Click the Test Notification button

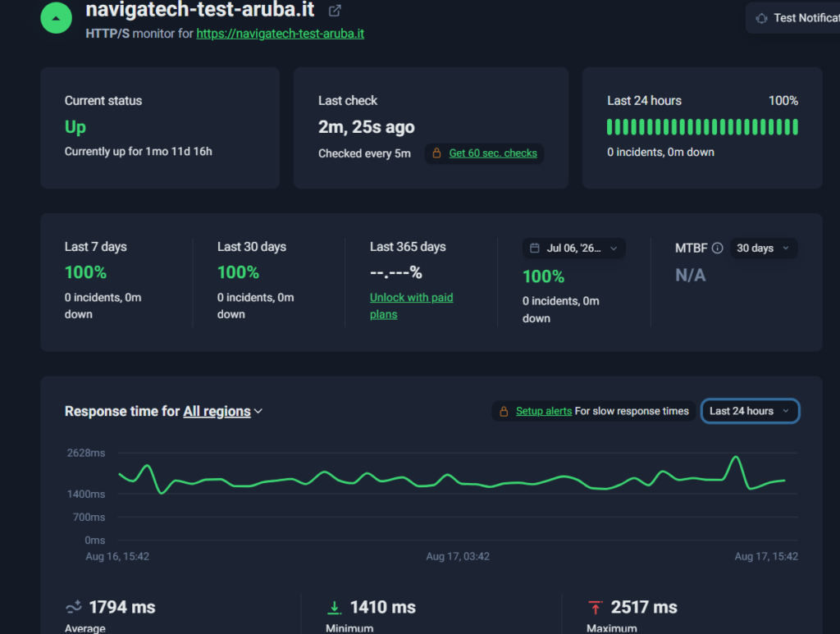[793, 18]
